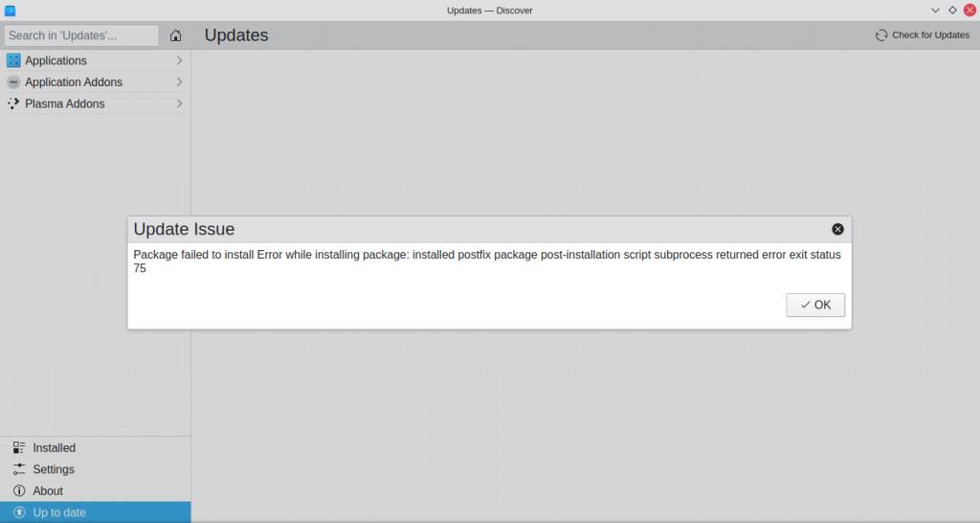
Task: Click the Discover app icon in title bar
Action: click(11, 11)
